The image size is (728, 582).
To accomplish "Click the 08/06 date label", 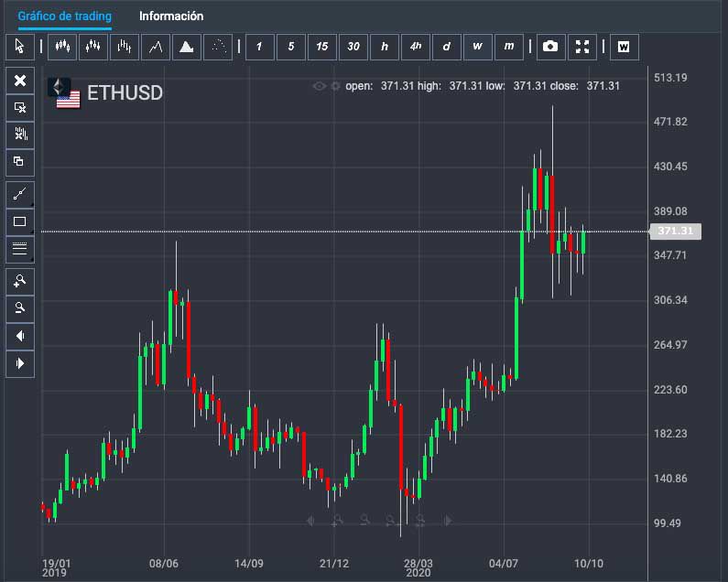I will tap(163, 564).
